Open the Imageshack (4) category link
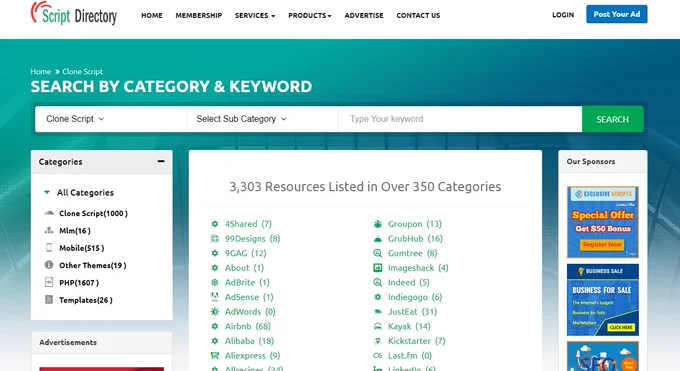The image size is (680, 371). pos(418,268)
